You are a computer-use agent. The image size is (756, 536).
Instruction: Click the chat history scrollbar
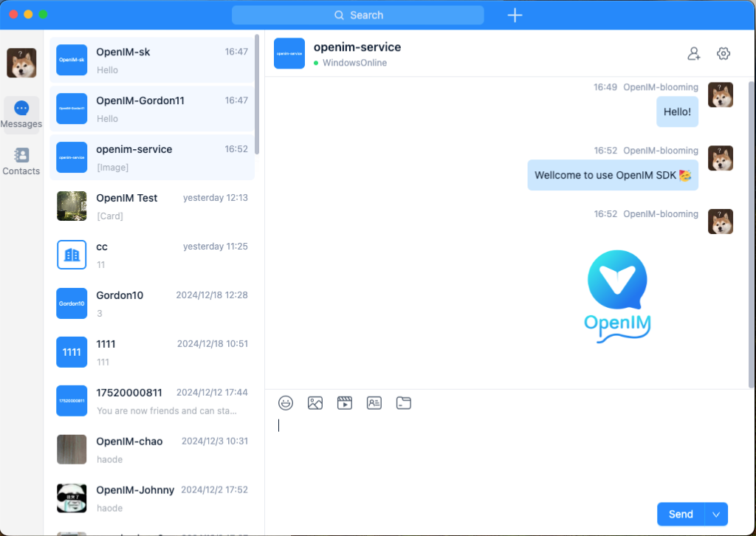point(751,235)
